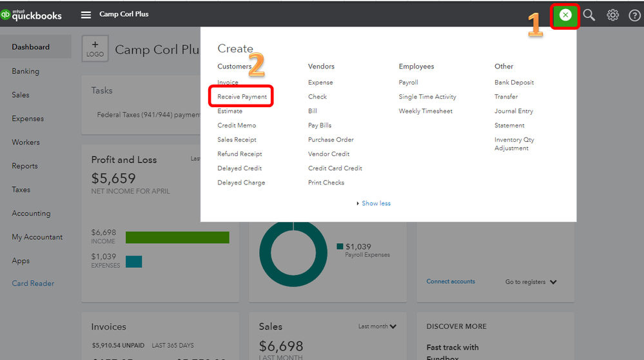Select Receive Payment under Customers

pyautogui.click(x=242, y=97)
